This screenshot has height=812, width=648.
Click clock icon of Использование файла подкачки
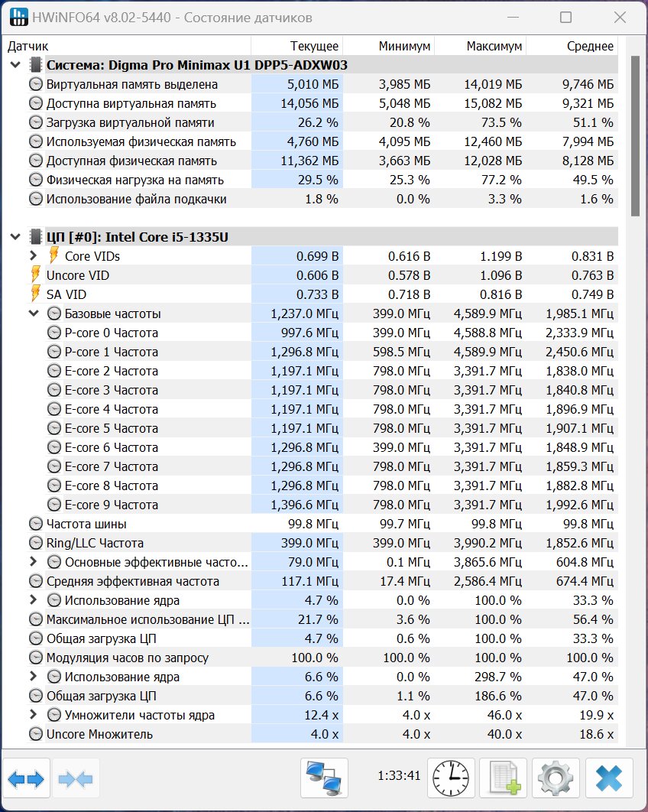[36, 199]
